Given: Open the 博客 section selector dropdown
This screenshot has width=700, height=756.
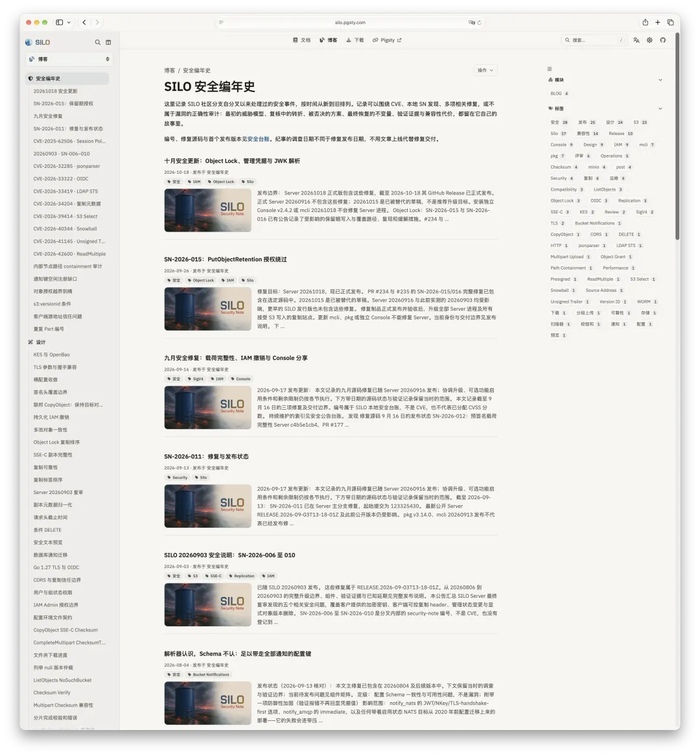Looking at the screenshot, I should (x=68, y=59).
